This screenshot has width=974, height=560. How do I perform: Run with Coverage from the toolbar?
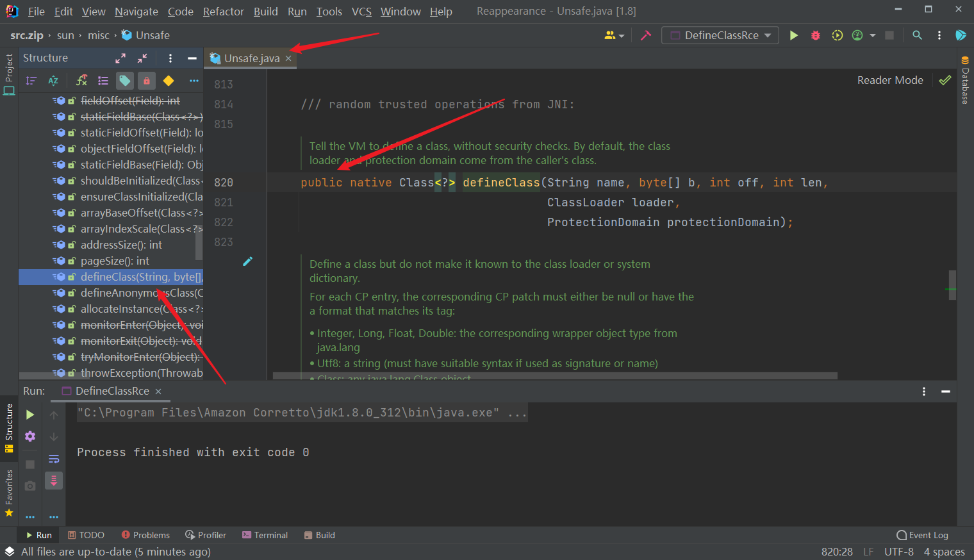pos(837,35)
